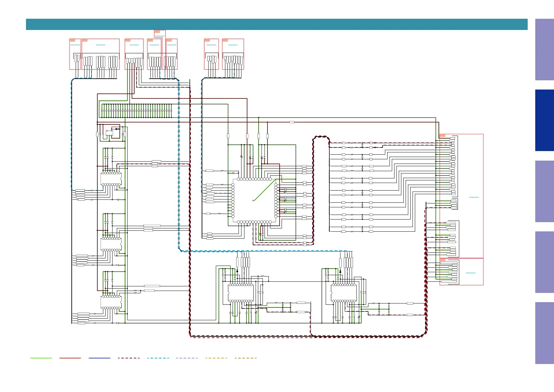Select the bottom-left DIP chip symbol
This screenshot has width=554, height=392.
click(x=111, y=302)
